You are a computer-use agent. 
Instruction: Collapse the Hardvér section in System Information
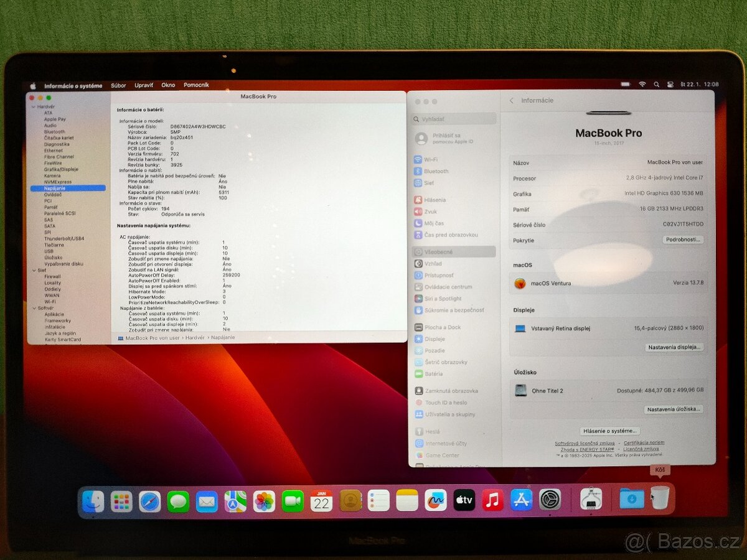click(x=34, y=106)
